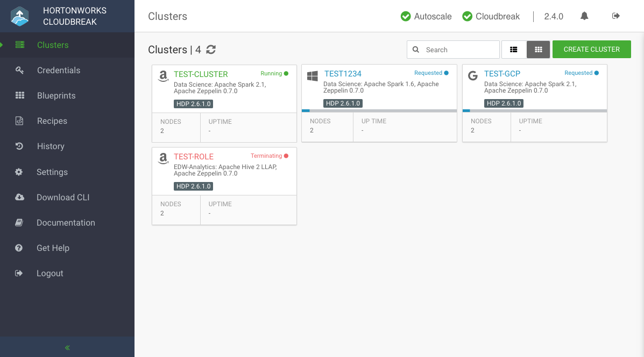Open Get Help menu item
The height and width of the screenshot is (357, 644).
pos(53,248)
